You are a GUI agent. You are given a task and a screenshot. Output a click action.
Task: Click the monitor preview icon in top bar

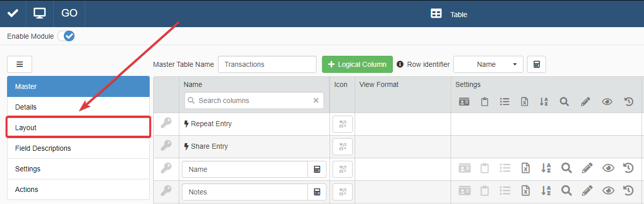point(40,13)
